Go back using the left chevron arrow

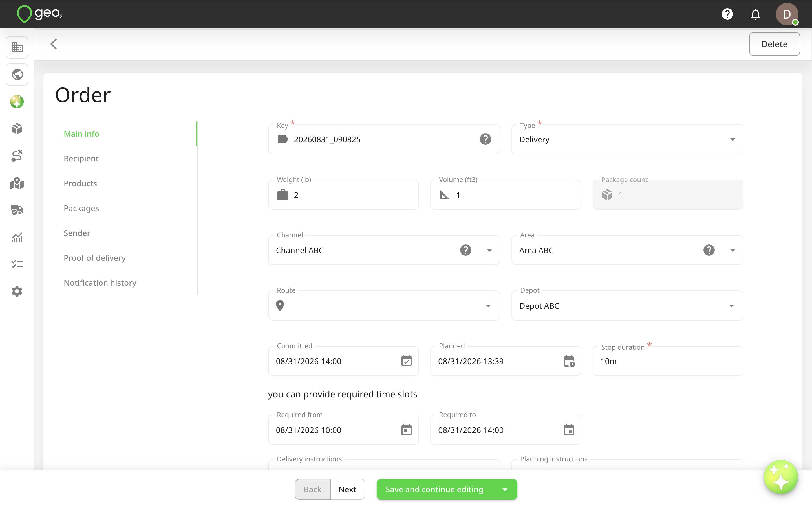pyautogui.click(x=54, y=44)
